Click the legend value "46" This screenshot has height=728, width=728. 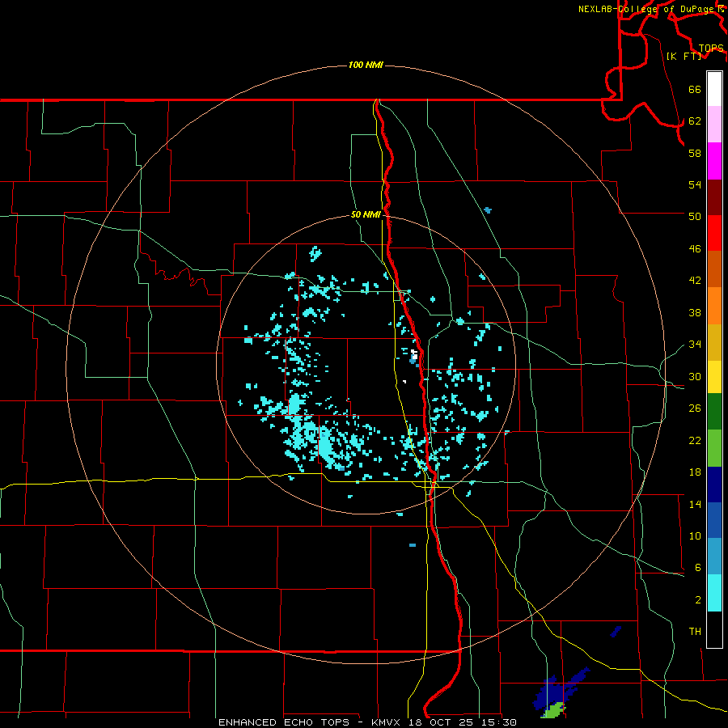click(695, 249)
